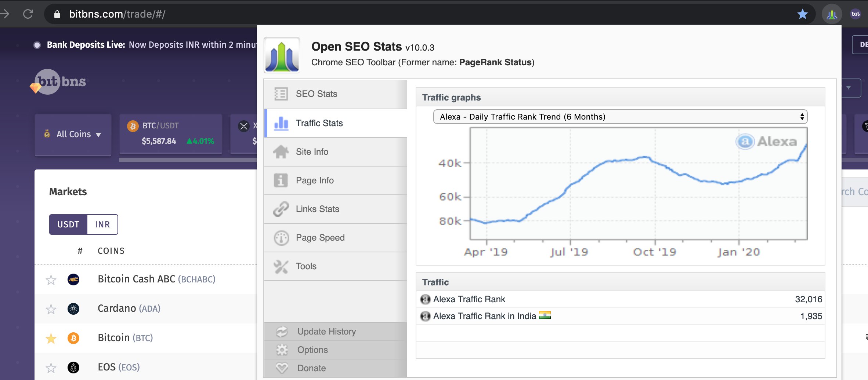Click the browser address bar URL

(117, 14)
